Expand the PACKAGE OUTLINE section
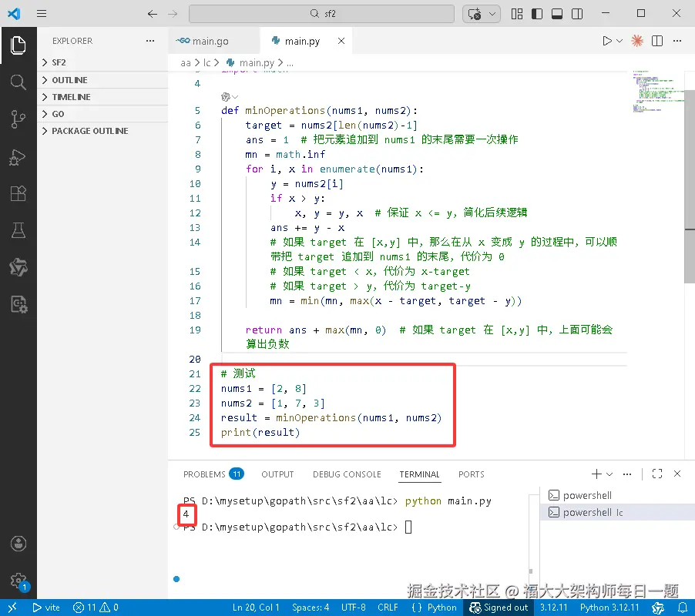695x616 pixels. 102,131
